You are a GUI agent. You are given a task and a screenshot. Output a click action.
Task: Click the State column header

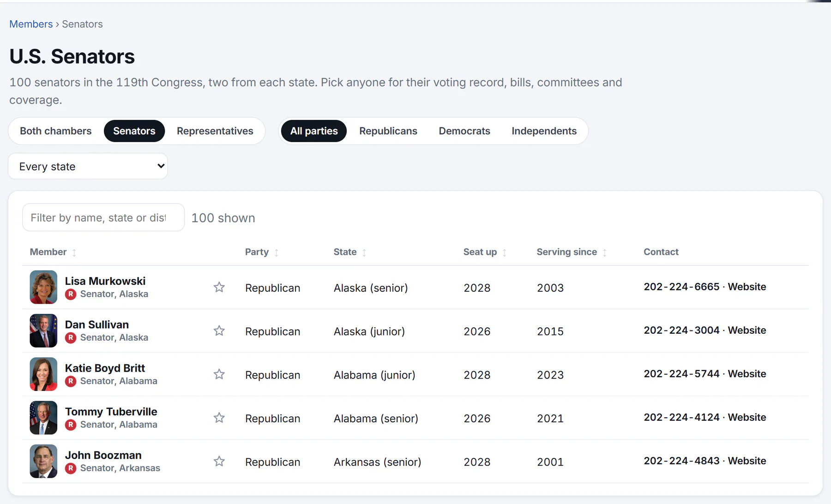point(345,252)
